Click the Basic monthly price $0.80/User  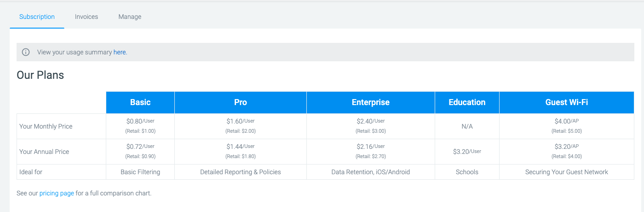click(140, 121)
